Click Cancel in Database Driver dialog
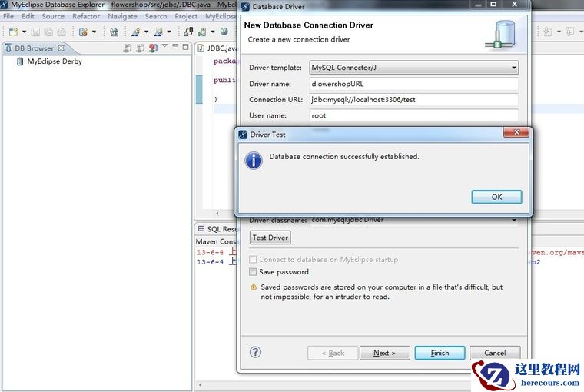The height and width of the screenshot is (392, 584). point(495,353)
